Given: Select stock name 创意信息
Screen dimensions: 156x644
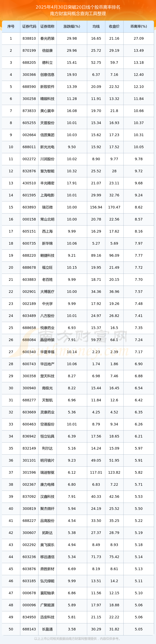Looking at the screenshot, I should 47,74.
